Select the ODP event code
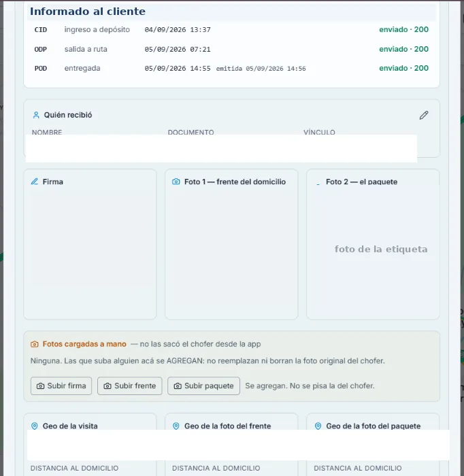This screenshot has width=464, height=476. click(x=41, y=49)
